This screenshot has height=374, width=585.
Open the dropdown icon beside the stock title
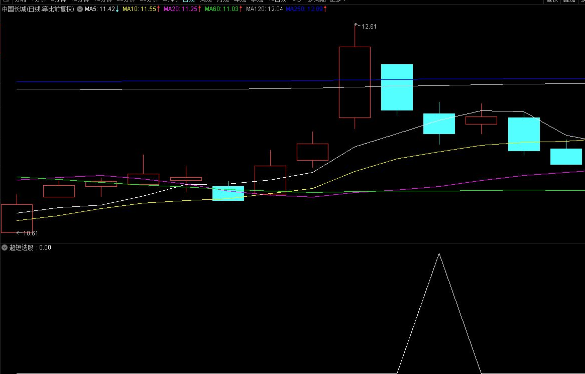click(x=80, y=9)
